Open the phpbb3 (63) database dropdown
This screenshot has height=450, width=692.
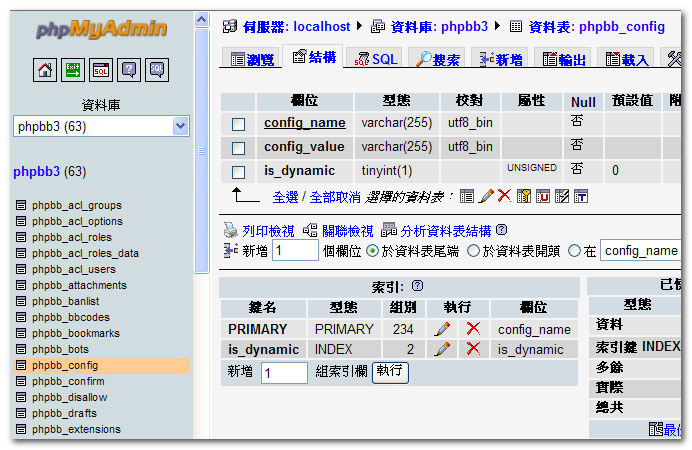[101, 127]
